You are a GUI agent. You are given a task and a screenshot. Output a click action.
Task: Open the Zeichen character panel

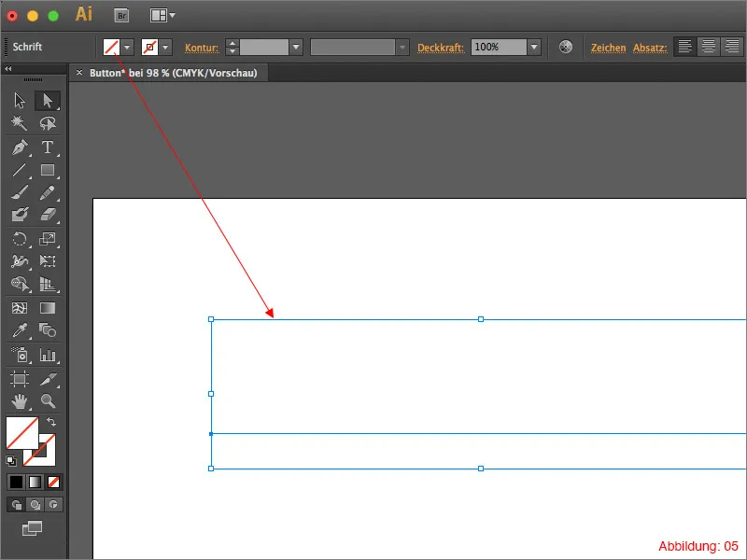click(609, 48)
